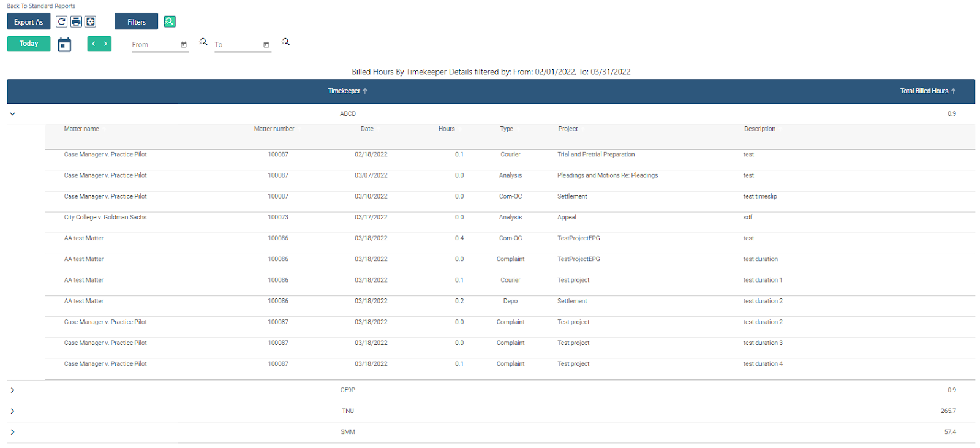Click the date 03/17/2022
The height and width of the screenshot is (448, 980).
(371, 217)
